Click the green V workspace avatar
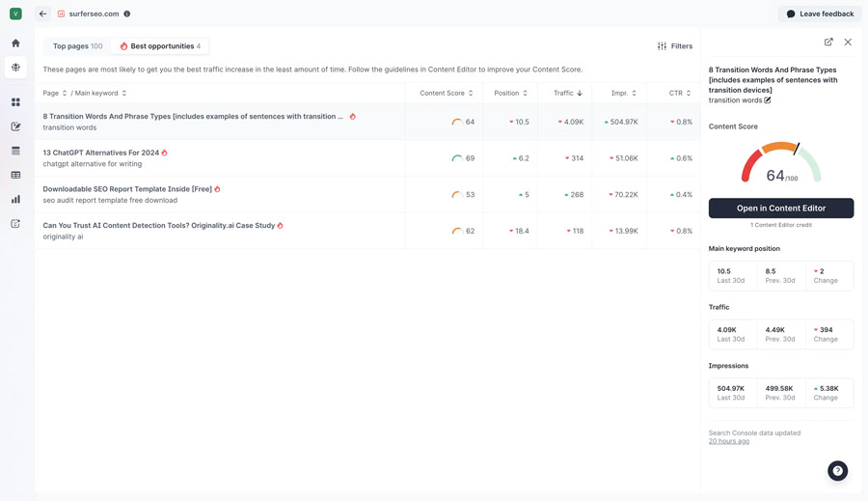 coord(15,14)
